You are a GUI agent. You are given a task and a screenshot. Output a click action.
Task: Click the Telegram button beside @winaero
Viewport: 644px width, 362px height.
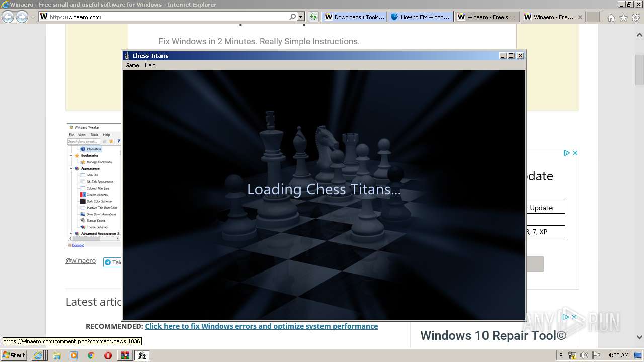coord(112,262)
